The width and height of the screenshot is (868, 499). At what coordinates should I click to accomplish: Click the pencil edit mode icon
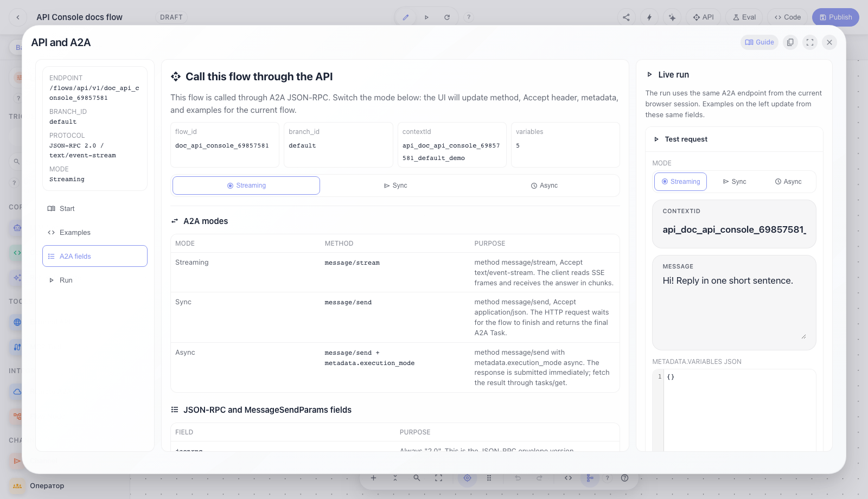(405, 17)
